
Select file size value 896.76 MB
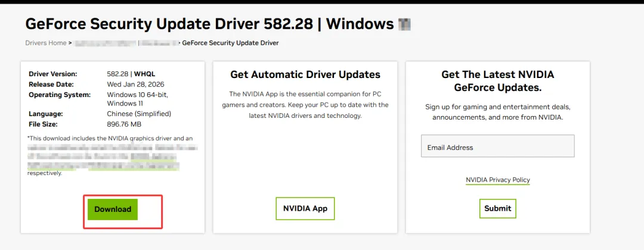(124, 124)
